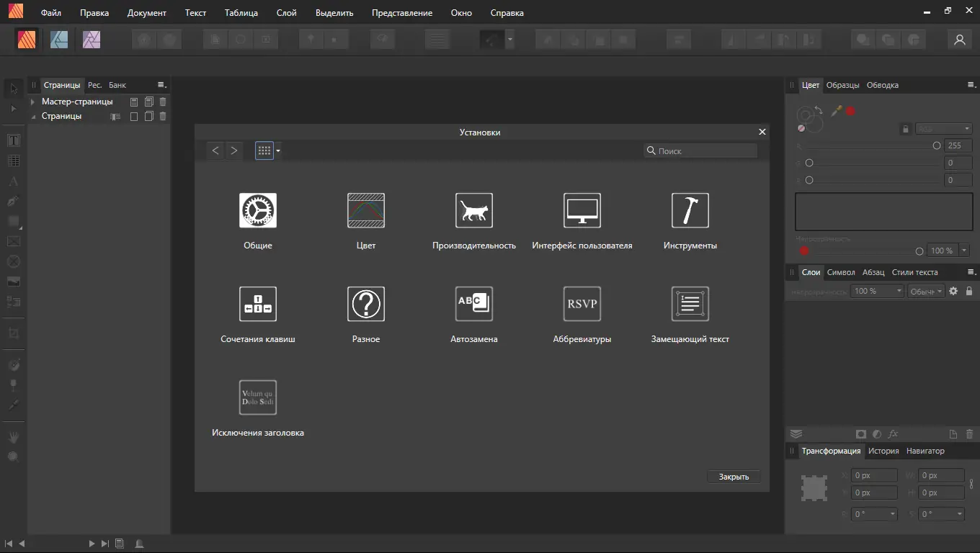Toggle the layer lock in Слои panel

969,291
